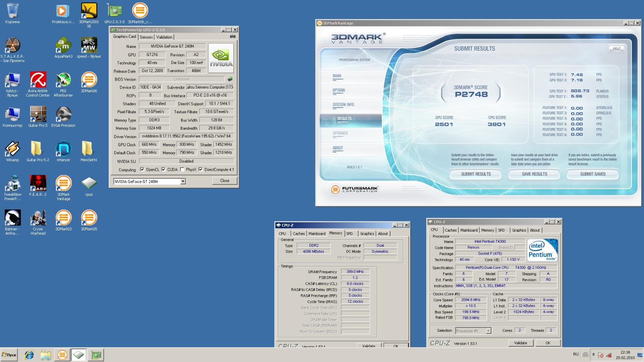
Task: Open AquaMark3 desktop shortcut
Action: [x=63, y=48]
